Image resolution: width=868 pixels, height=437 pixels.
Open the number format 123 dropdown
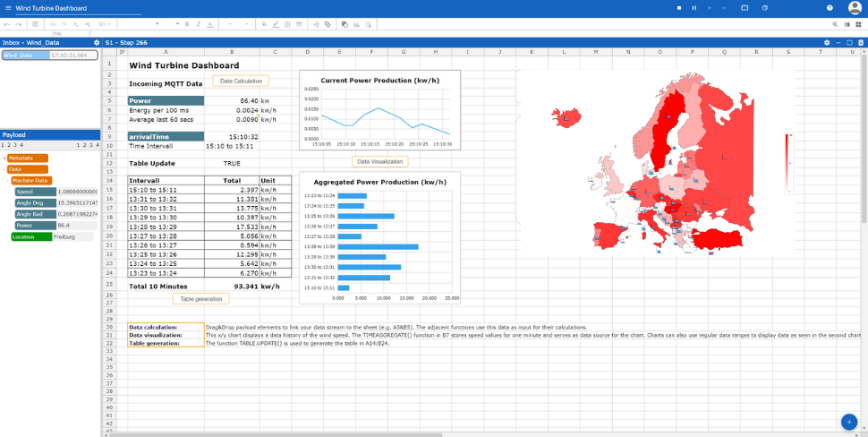tap(103, 24)
